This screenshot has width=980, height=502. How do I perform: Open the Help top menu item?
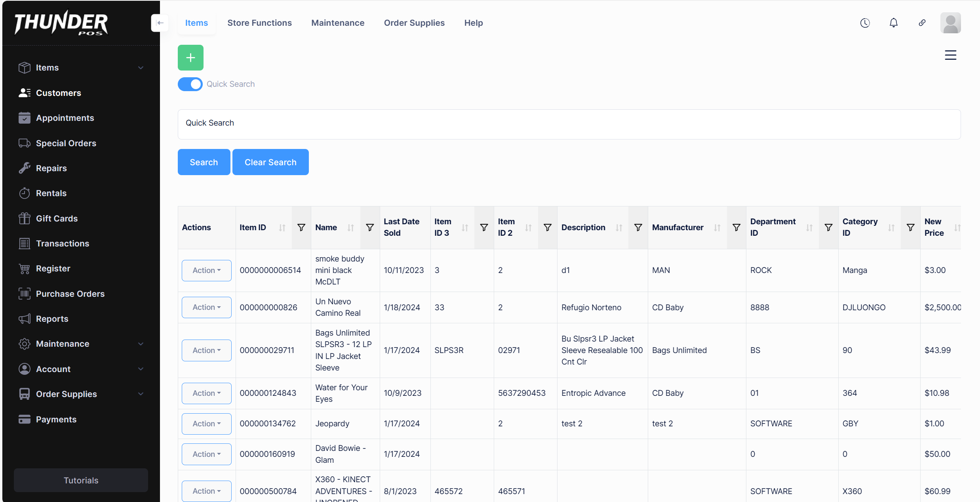473,23
